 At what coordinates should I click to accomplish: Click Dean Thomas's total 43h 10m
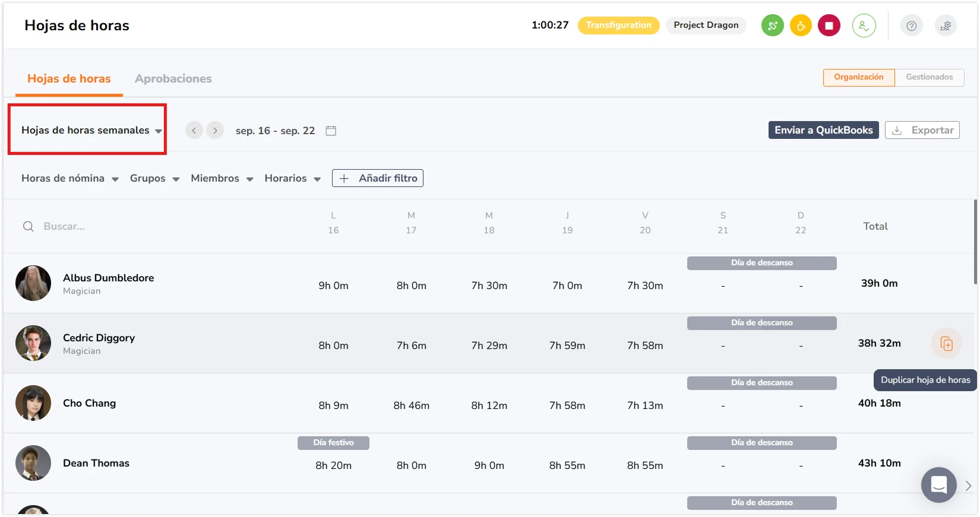pyautogui.click(x=880, y=463)
